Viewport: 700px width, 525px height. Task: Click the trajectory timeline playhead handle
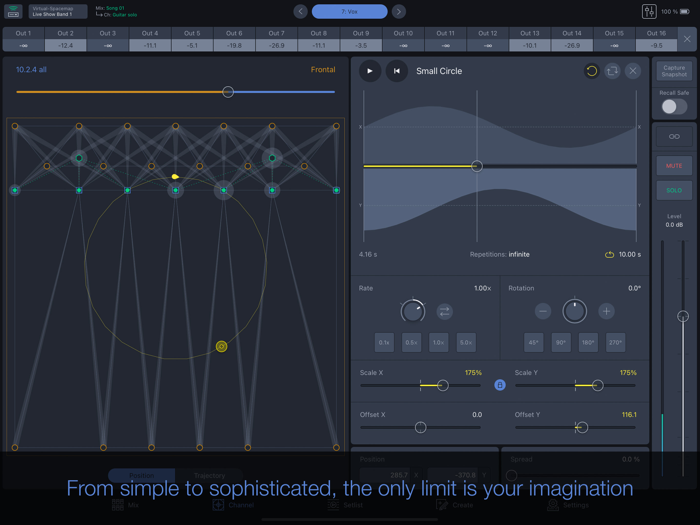coord(477,166)
